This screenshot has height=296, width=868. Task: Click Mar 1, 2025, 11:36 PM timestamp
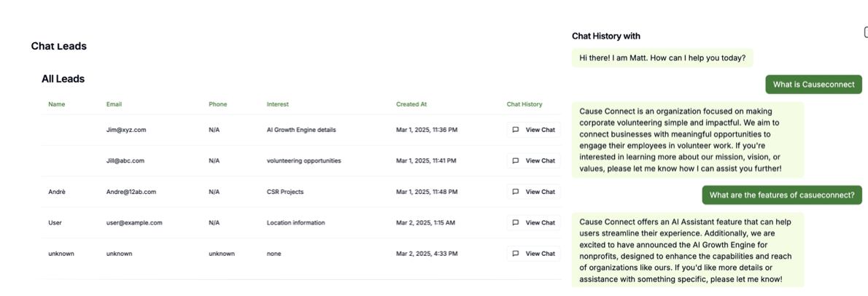(x=427, y=130)
